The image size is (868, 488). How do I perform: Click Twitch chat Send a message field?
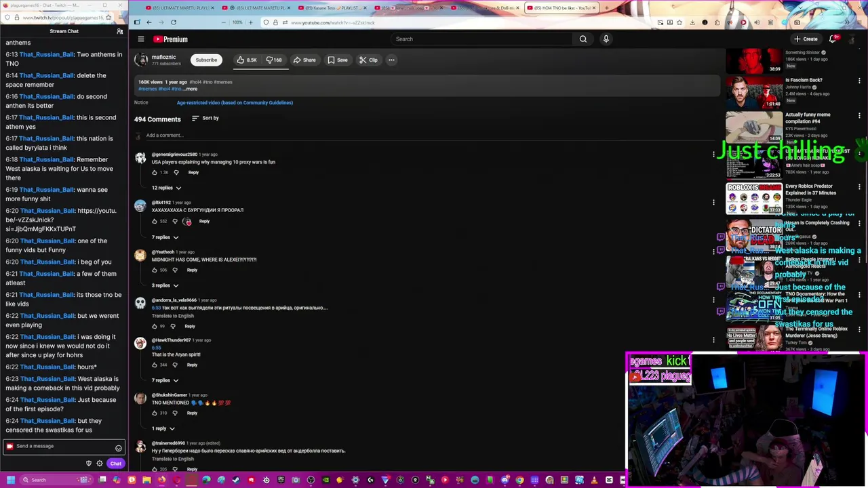[x=63, y=446]
